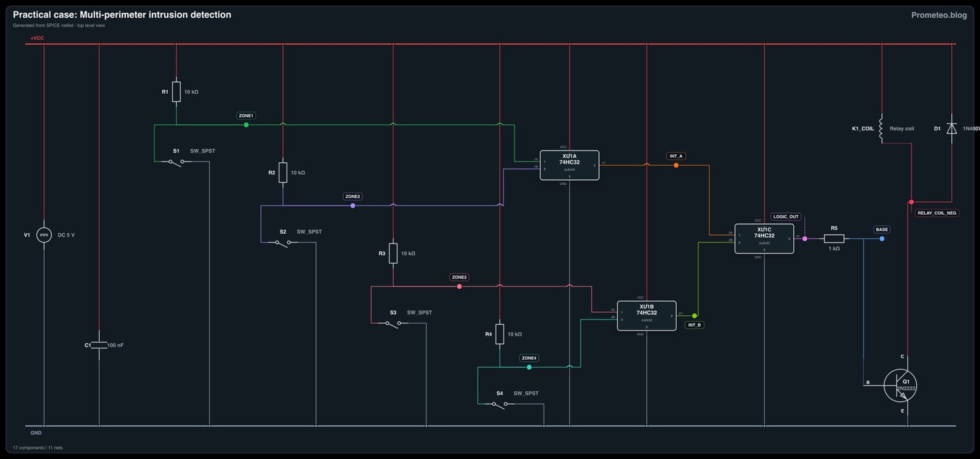The image size is (980, 459).
Task: Click the LOGIC_OUT net label
Action: [786, 217]
